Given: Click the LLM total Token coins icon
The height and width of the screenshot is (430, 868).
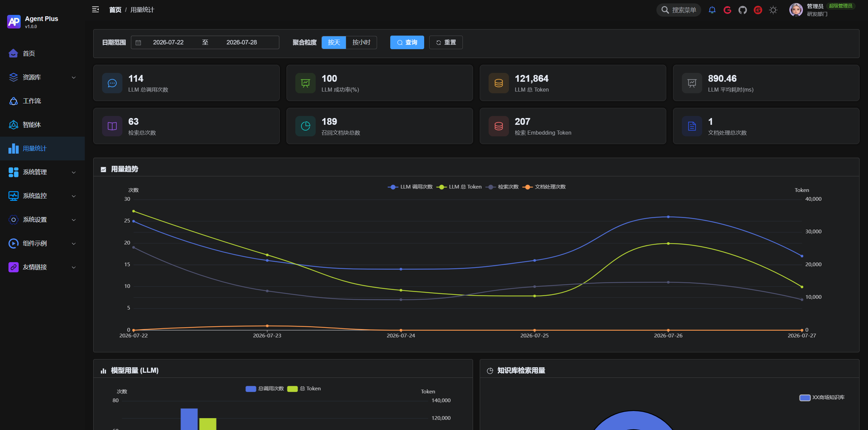Looking at the screenshot, I should 499,83.
